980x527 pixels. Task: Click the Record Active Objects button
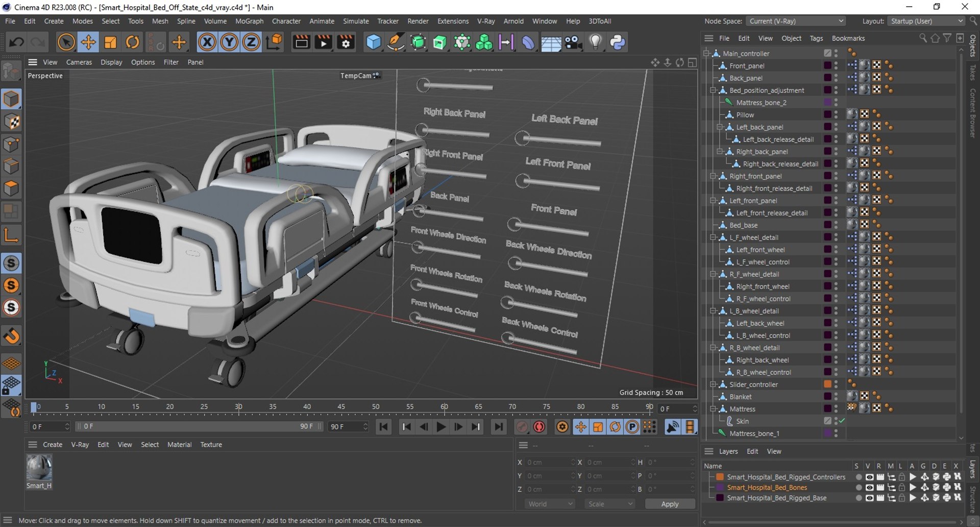tap(522, 427)
